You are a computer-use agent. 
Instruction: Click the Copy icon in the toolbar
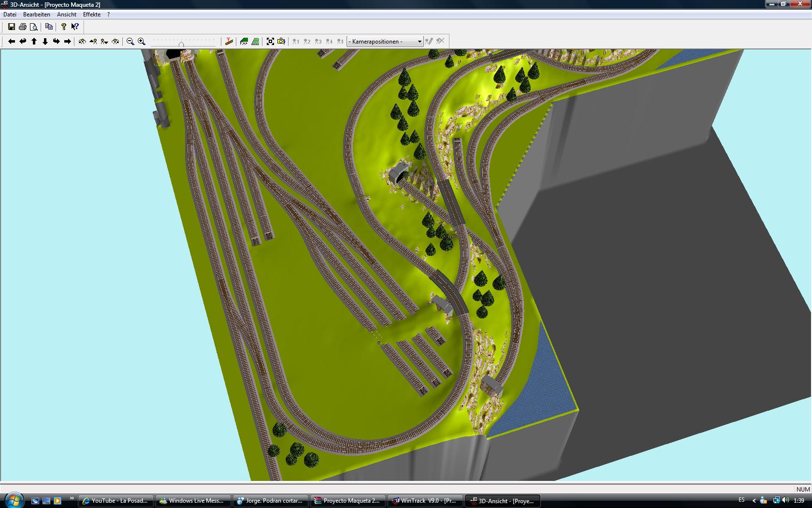point(49,27)
